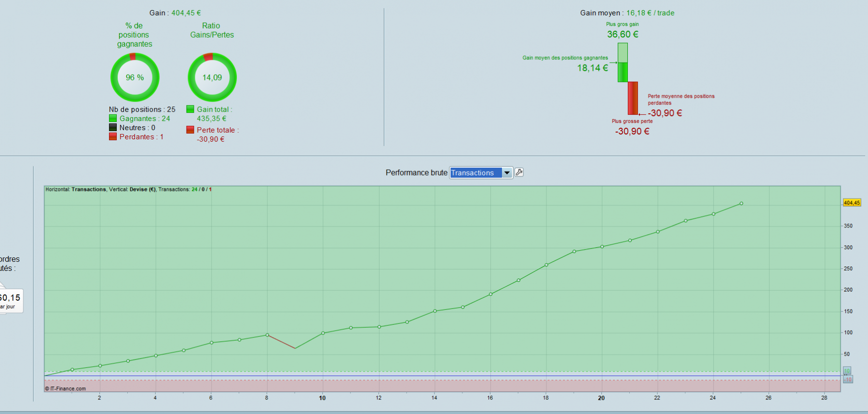Click the green 10 marker on right axis
The height and width of the screenshot is (414, 868).
pyautogui.click(x=847, y=371)
